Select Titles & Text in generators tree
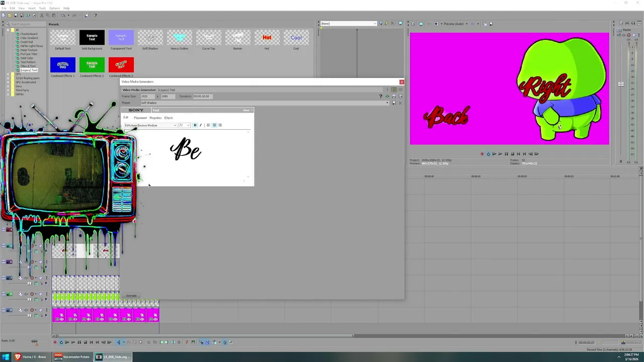 (x=28, y=66)
